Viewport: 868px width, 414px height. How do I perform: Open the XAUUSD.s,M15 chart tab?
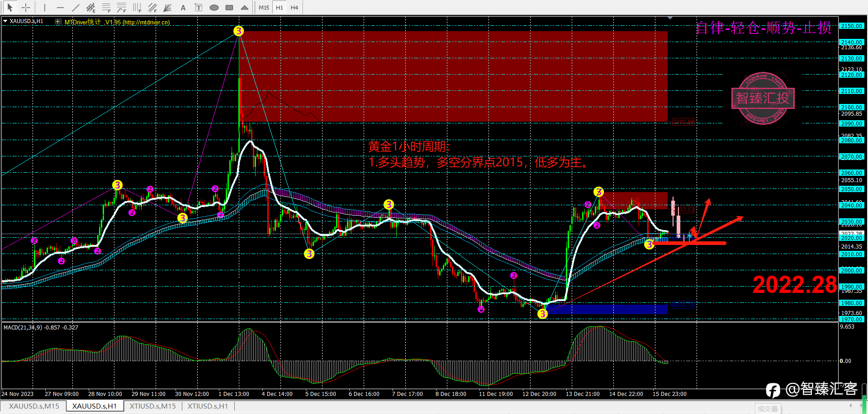tap(34, 406)
